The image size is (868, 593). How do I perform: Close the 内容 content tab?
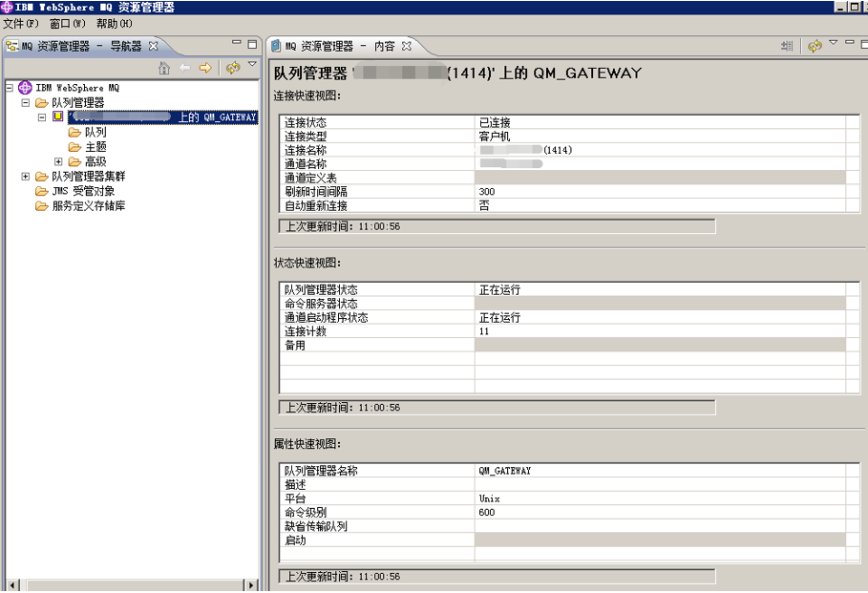(407, 46)
